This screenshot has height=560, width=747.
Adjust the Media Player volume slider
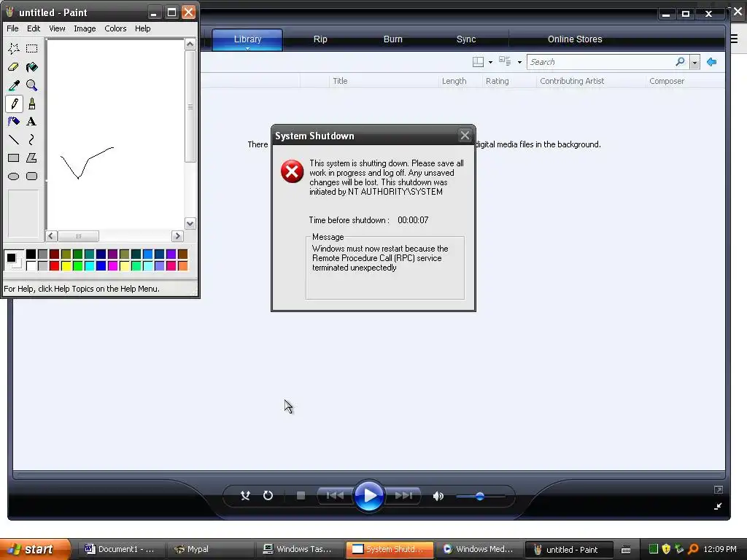tap(480, 496)
